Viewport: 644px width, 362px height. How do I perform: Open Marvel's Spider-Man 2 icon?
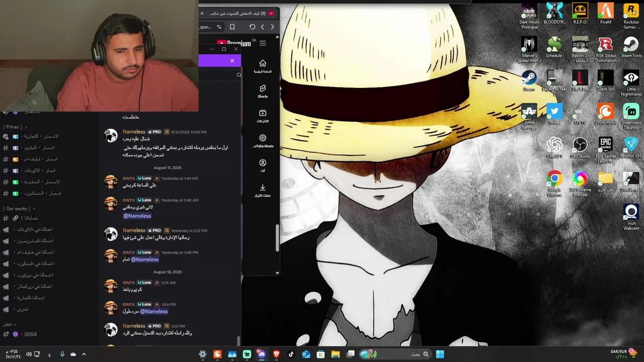click(529, 49)
